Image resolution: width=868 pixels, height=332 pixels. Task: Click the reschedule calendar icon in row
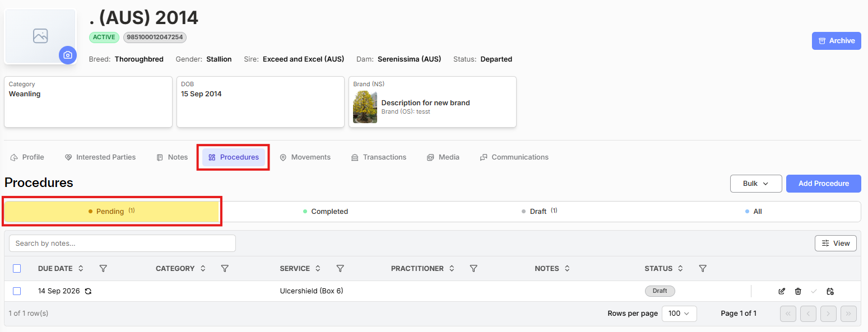pyautogui.click(x=830, y=291)
